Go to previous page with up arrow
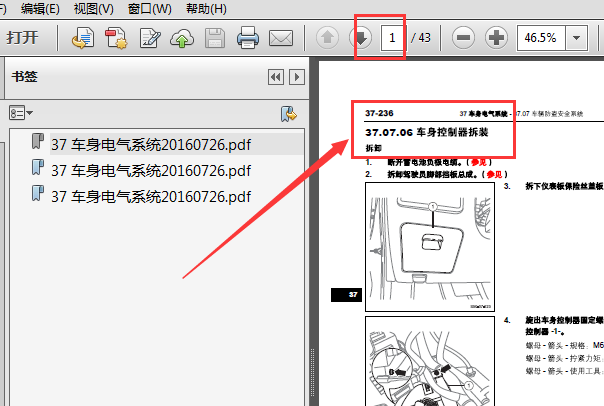The width and height of the screenshot is (604, 406). [327, 38]
